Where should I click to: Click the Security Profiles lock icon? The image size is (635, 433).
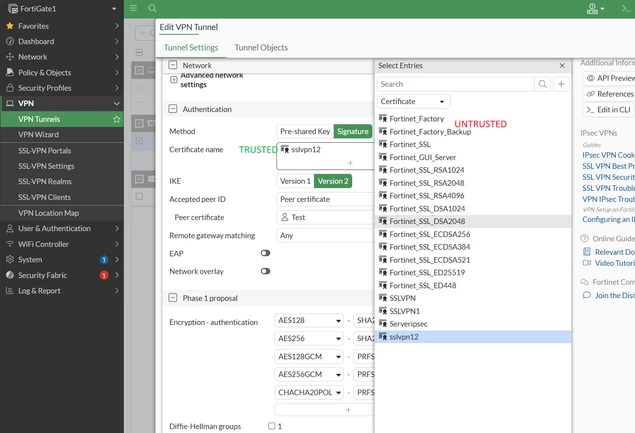coord(10,88)
